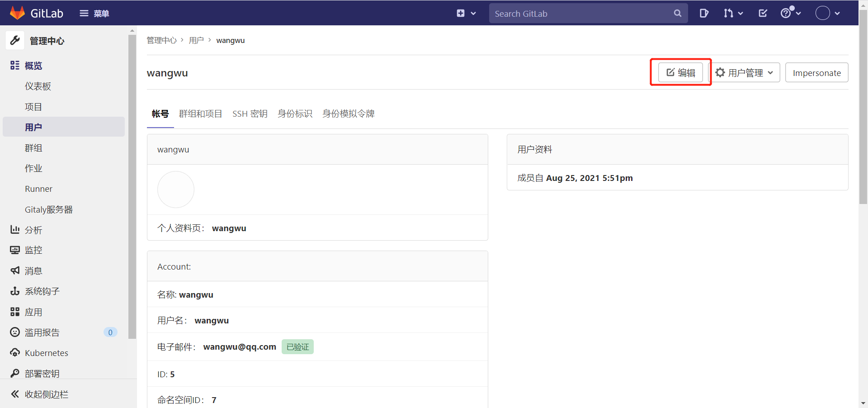Viewport: 868px width, 408px height.
Task: Open 管理中心 sidebar header link
Action: 47,41
